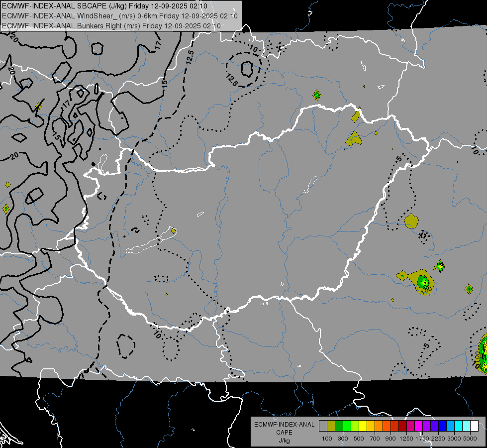
Task: Select the bright magenta legend swatch
Action: [419, 426]
